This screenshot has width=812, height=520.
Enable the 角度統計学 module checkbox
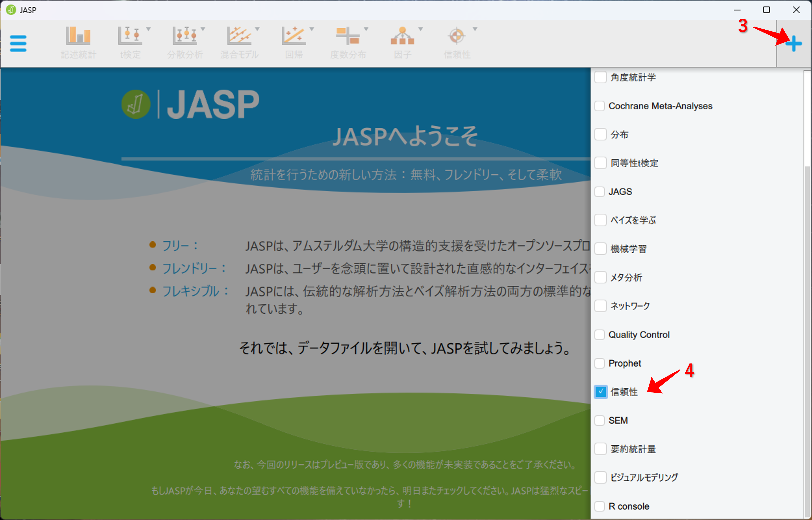600,77
